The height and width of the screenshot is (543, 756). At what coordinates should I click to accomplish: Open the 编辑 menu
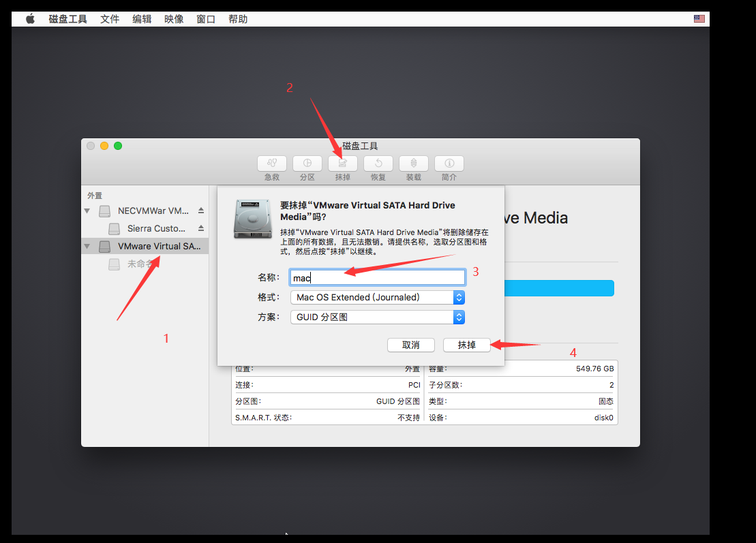pos(142,19)
